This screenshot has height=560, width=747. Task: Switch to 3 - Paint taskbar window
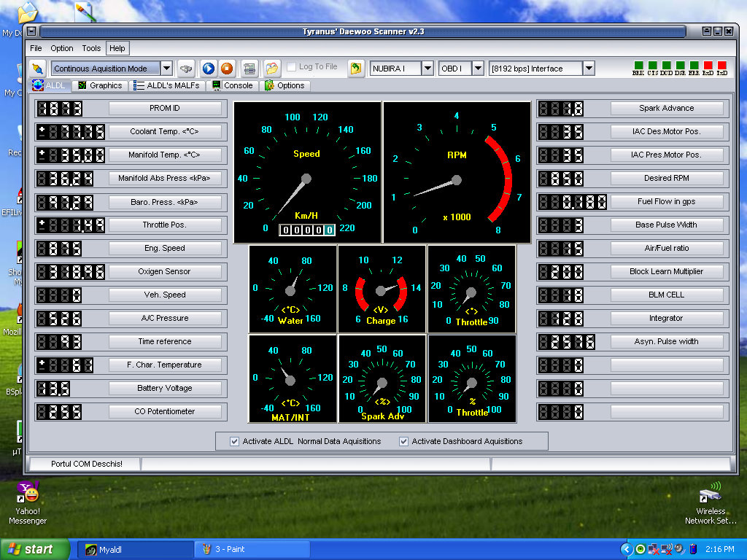[252, 550]
